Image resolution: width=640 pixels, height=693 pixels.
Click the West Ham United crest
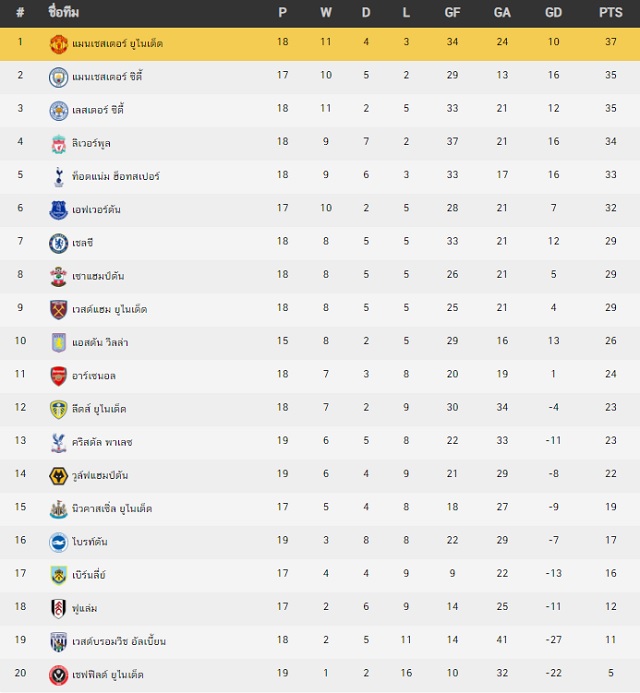point(58,310)
